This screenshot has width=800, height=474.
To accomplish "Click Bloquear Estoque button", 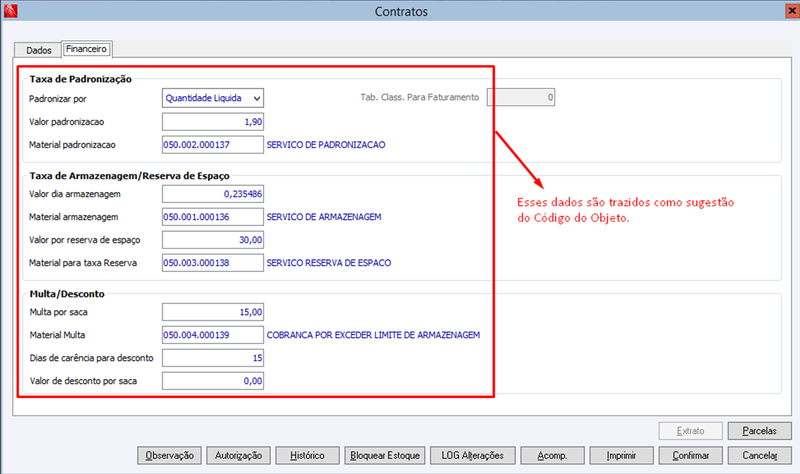I will (x=385, y=456).
